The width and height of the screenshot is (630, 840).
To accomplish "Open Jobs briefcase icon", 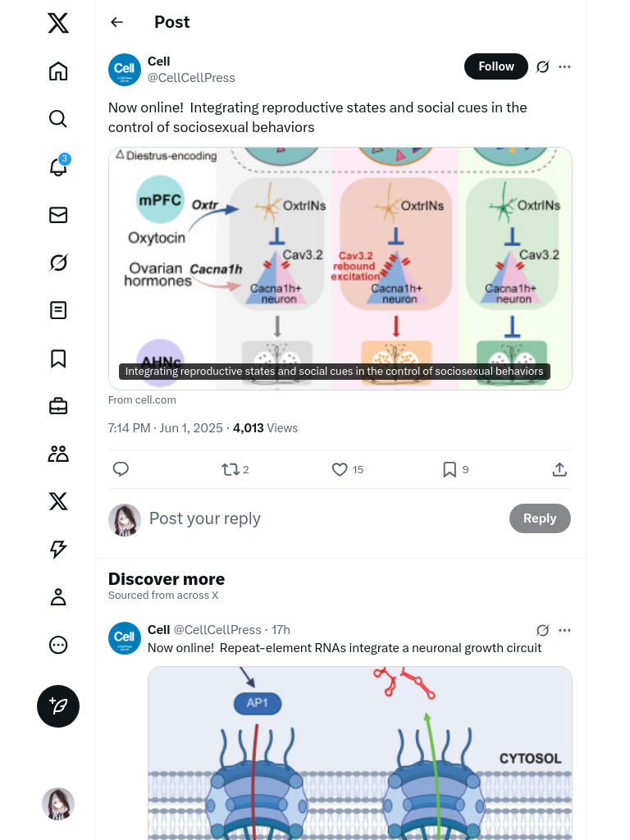I will (58, 406).
